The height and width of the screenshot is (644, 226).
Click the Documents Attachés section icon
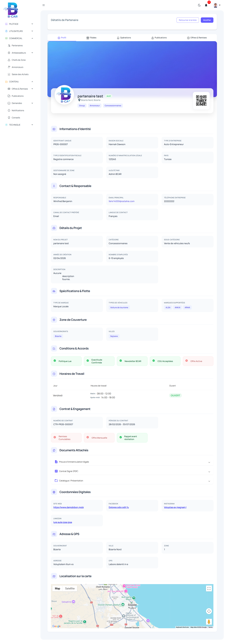pos(54,450)
